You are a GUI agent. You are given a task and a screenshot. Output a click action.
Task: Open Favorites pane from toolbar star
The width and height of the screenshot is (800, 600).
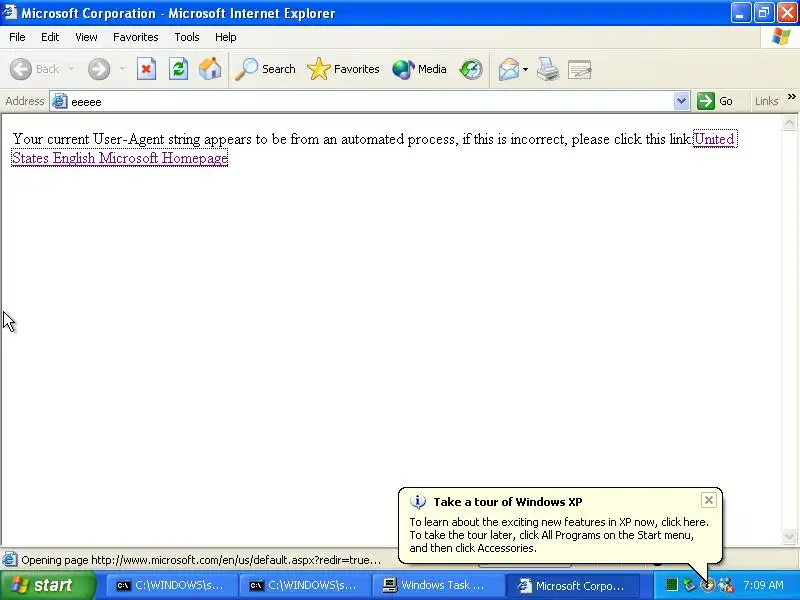click(x=343, y=69)
